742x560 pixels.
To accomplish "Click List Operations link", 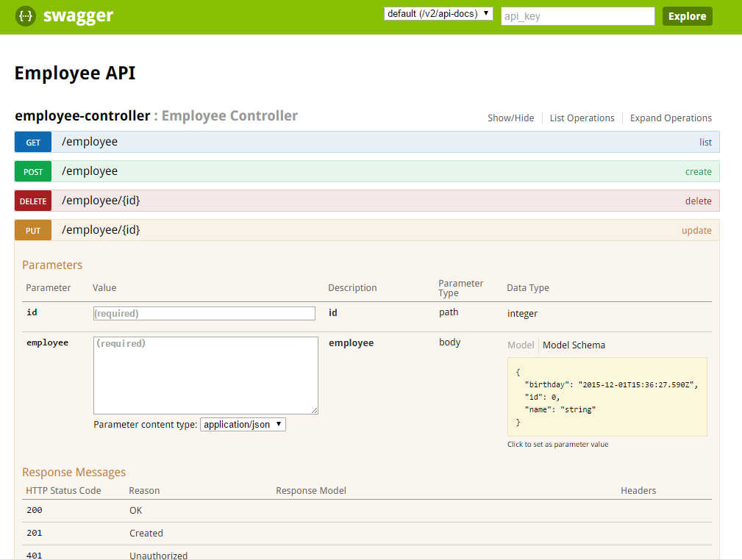I will point(582,118).
